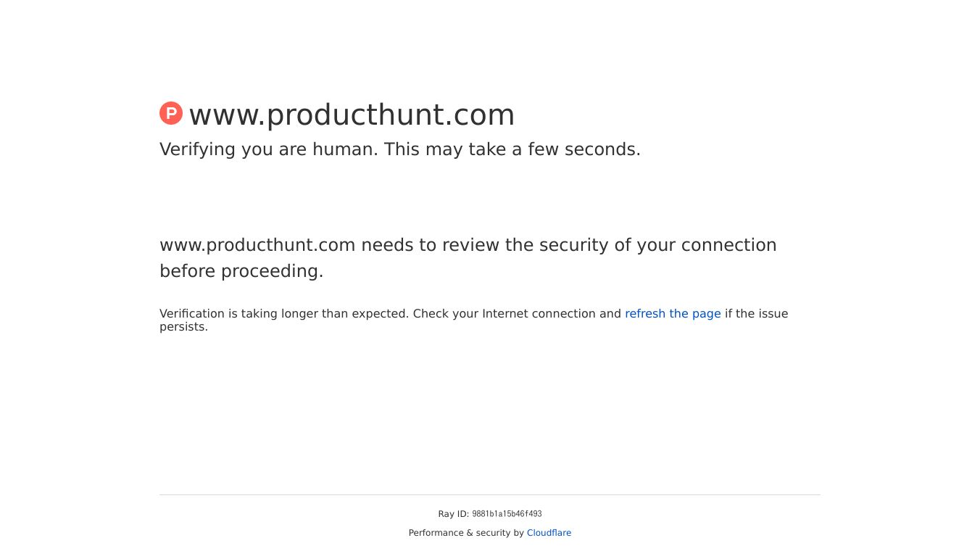The image size is (980, 551).
Task: Click the horizontal divider above the footer
Action: click(490, 494)
